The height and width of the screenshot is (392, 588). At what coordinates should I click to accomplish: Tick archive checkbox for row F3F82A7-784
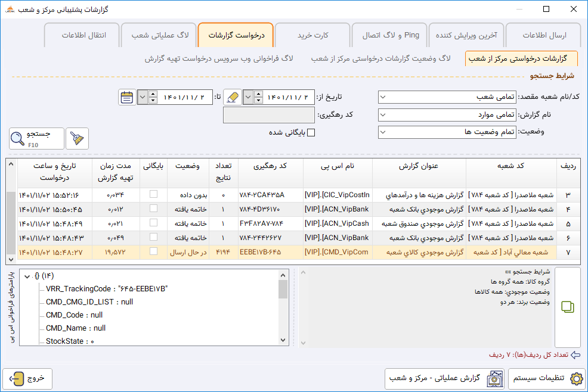click(153, 223)
